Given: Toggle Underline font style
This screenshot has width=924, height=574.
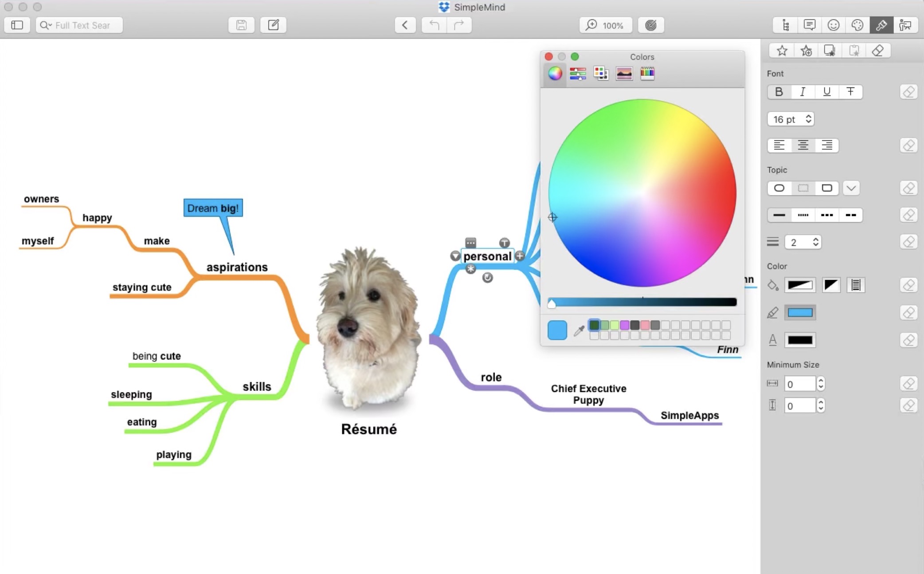Looking at the screenshot, I should [826, 92].
